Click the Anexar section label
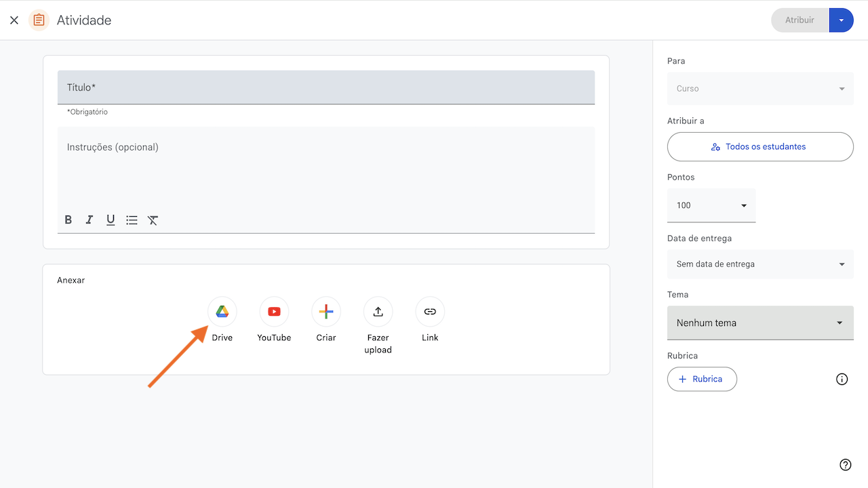The height and width of the screenshot is (488, 868). click(x=71, y=280)
